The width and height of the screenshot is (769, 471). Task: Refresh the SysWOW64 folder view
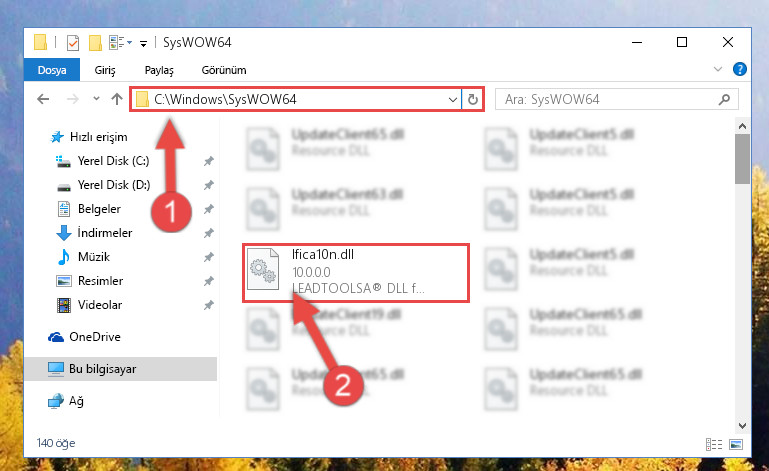click(x=473, y=100)
